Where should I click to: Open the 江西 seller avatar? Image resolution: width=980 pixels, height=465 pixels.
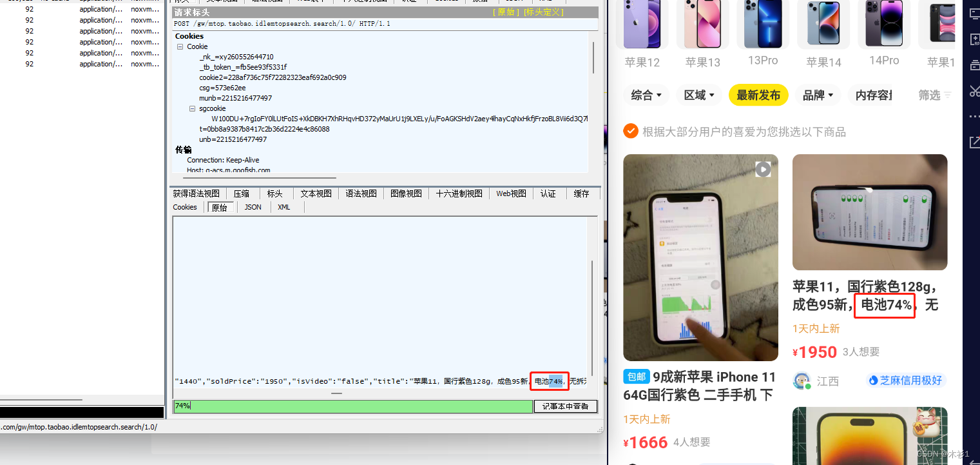(802, 381)
